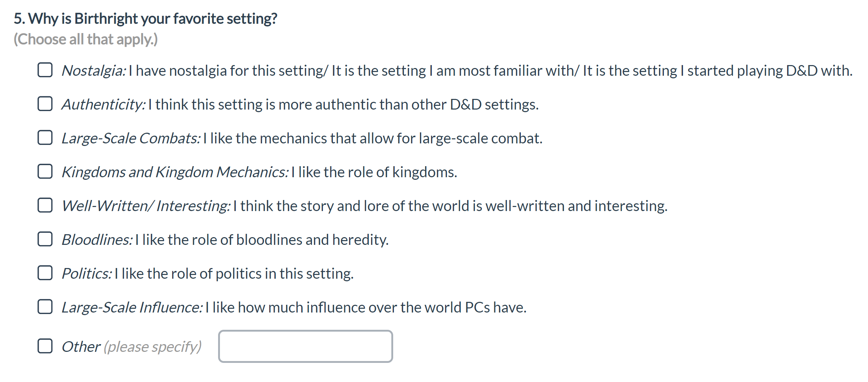Screen dimensions: 868x382
Task: Enable Kingdoms and Kingdom Mechanics checkbox
Action: 45,171
